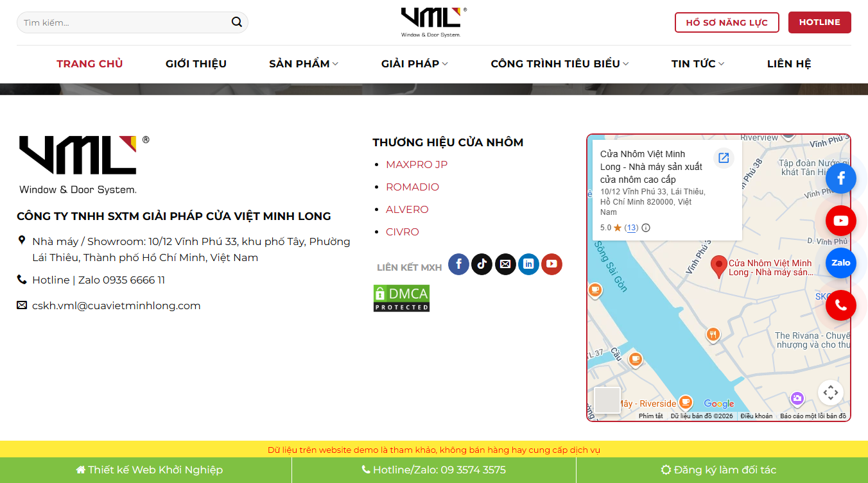Image resolution: width=868 pixels, height=483 pixels.
Task: Click the floating YouTube bubble
Action: [x=841, y=221]
